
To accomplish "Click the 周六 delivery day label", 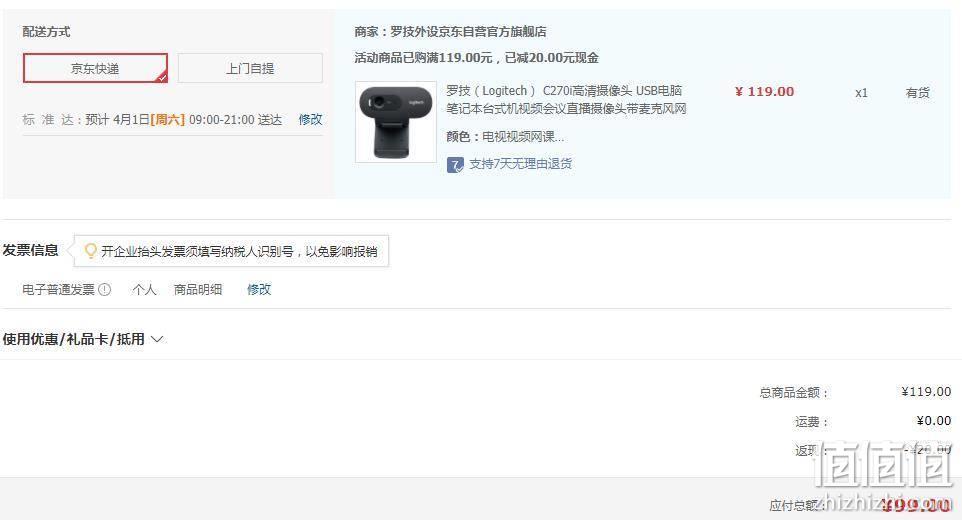I will pos(167,120).
